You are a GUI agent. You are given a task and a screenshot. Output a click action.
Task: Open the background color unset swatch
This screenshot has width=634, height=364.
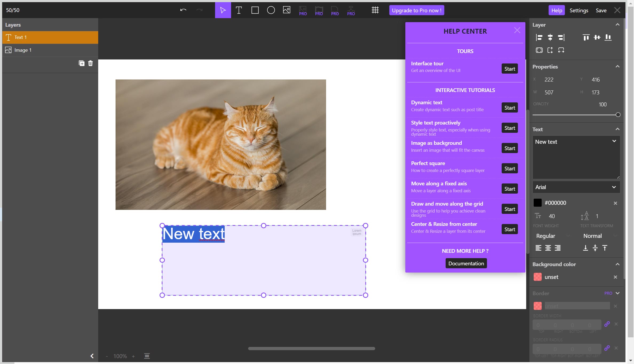[537, 277]
